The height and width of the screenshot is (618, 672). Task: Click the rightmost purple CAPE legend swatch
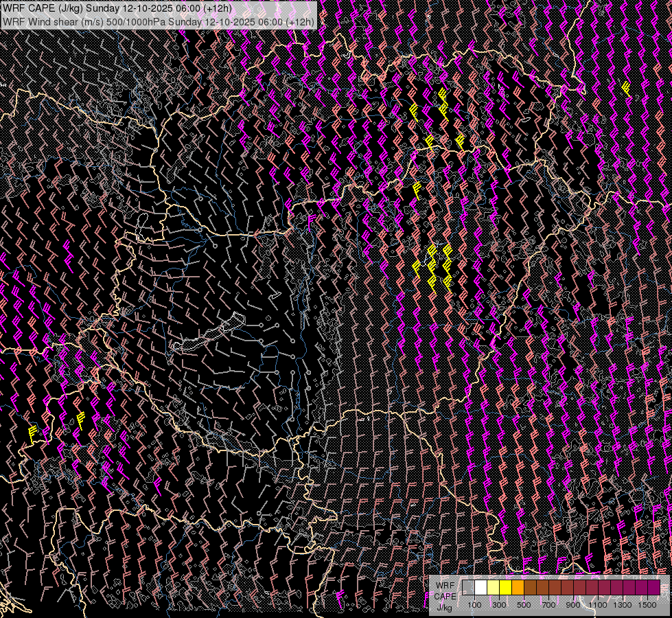point(653,587)
